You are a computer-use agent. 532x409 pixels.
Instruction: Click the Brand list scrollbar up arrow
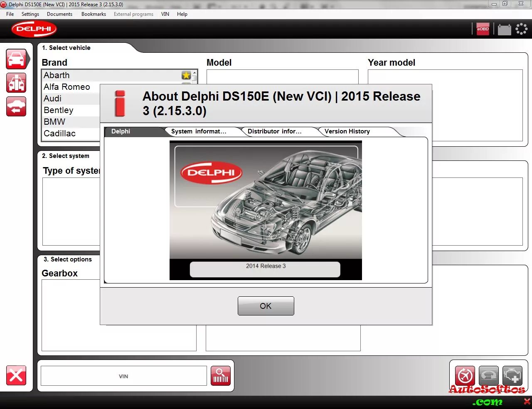(x=194, y=73)
